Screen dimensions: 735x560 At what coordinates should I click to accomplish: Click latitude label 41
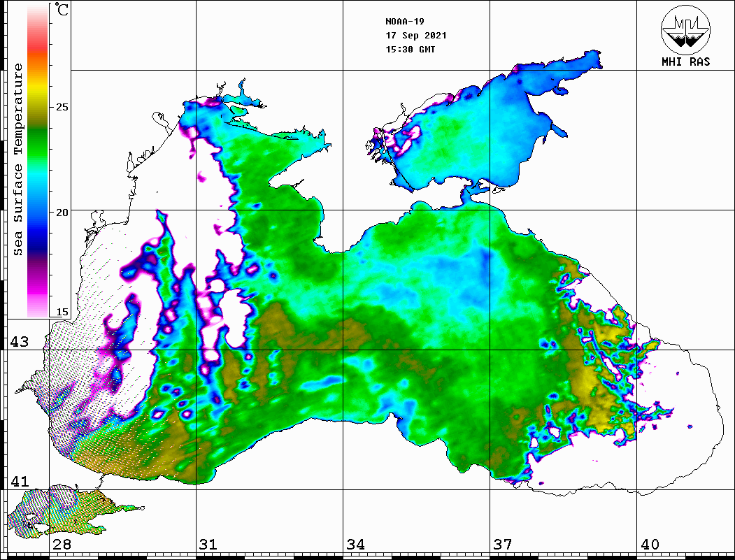[20, 481]
